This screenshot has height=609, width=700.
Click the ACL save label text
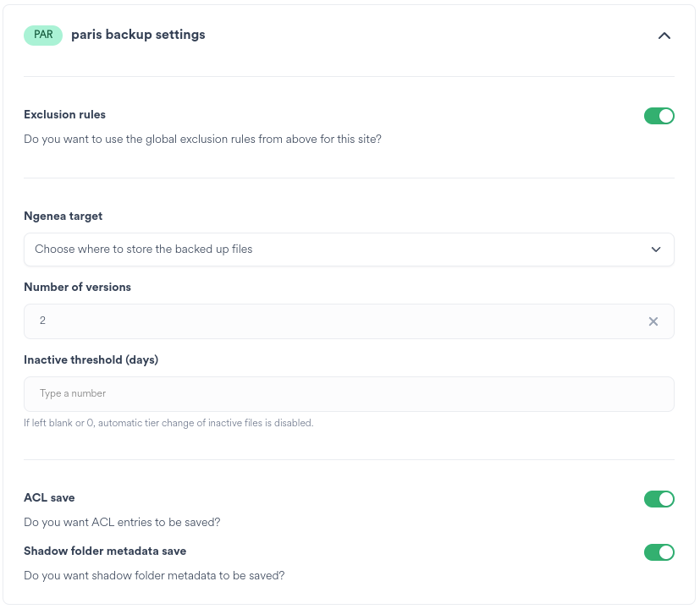coord(49,497)
